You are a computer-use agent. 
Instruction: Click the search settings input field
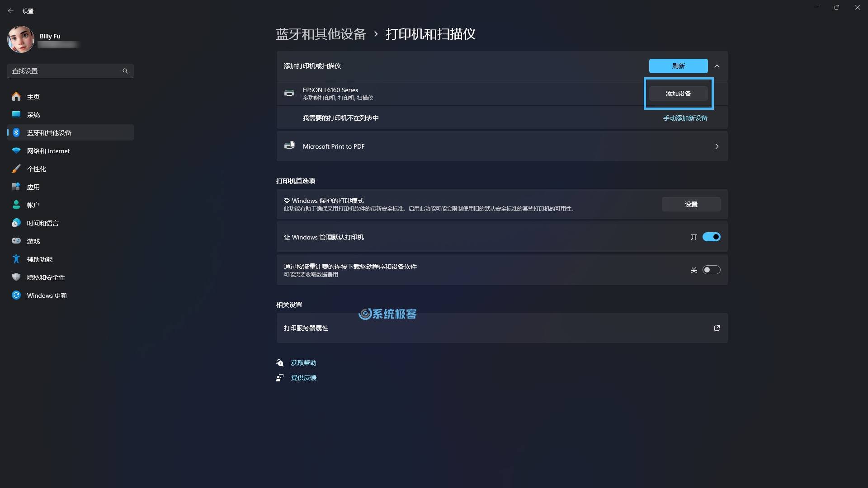[x=67, y=71]
